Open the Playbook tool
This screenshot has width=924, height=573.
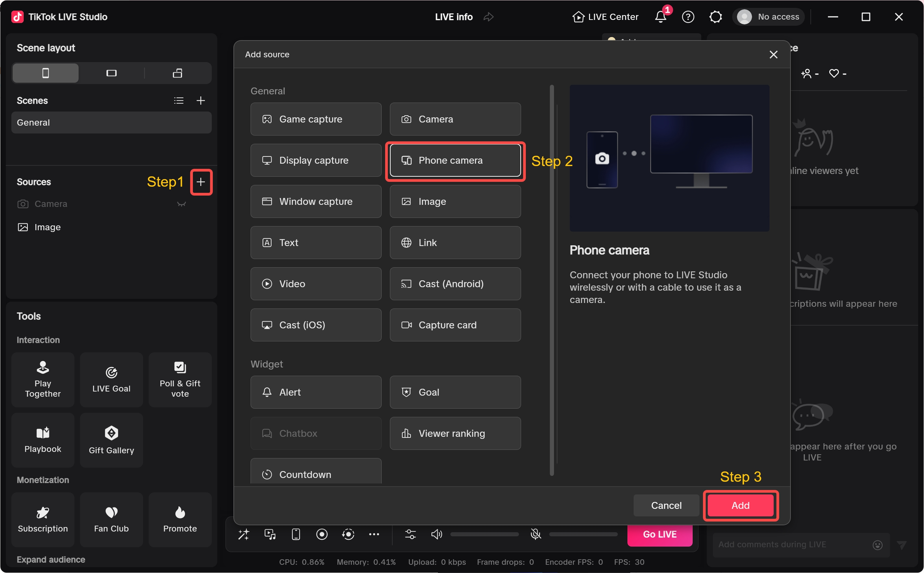tap(43, 440)
